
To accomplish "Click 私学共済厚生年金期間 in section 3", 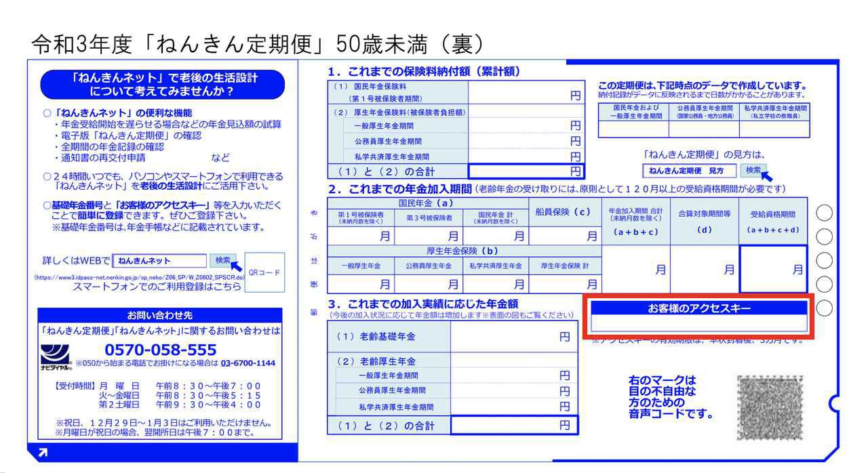I will 396,407.
